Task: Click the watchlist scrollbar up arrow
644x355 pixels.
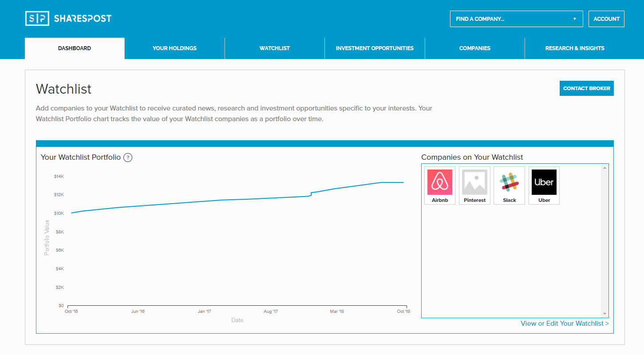Action: pos(604,168)
